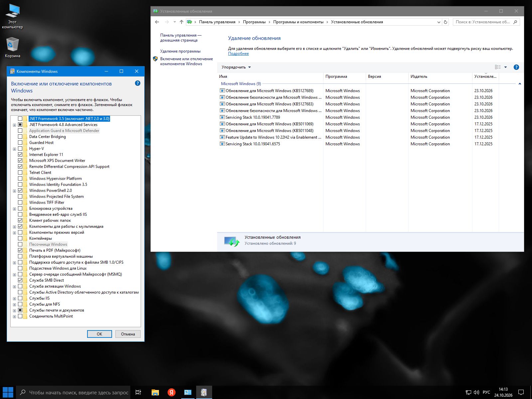Click the Windows Features taskbar icon
Viewport: 532px width, 399px height.
point(204,392)
